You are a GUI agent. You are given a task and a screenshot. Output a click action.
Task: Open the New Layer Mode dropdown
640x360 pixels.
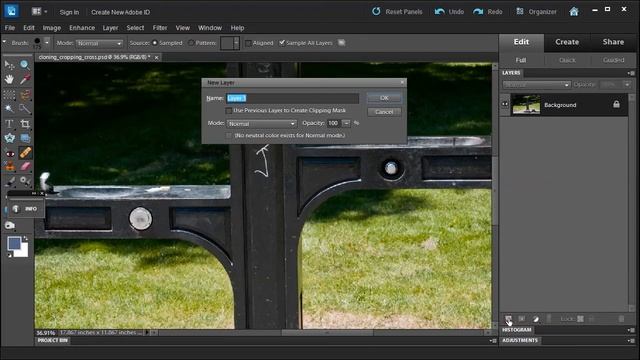click(262, 124)
